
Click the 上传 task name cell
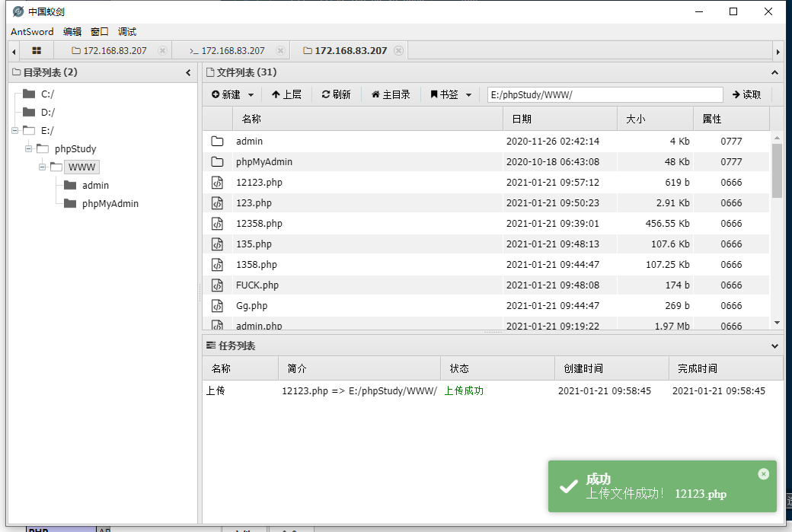pyautogui.click(x=216, y=390)
